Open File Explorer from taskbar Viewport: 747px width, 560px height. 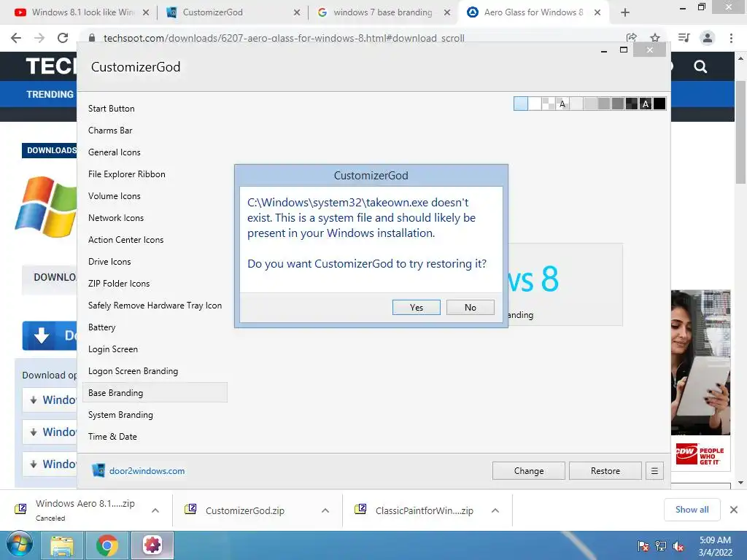62,545
